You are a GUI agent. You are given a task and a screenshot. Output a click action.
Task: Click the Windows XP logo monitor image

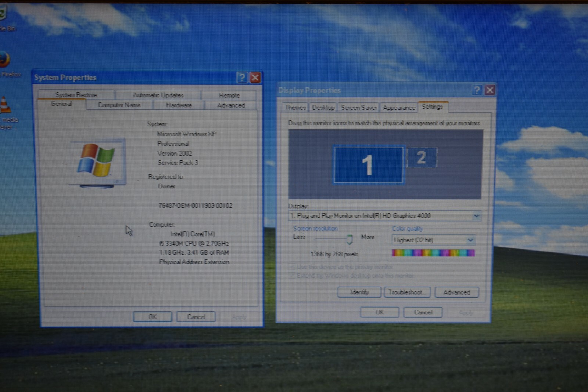tap(98, 163)
